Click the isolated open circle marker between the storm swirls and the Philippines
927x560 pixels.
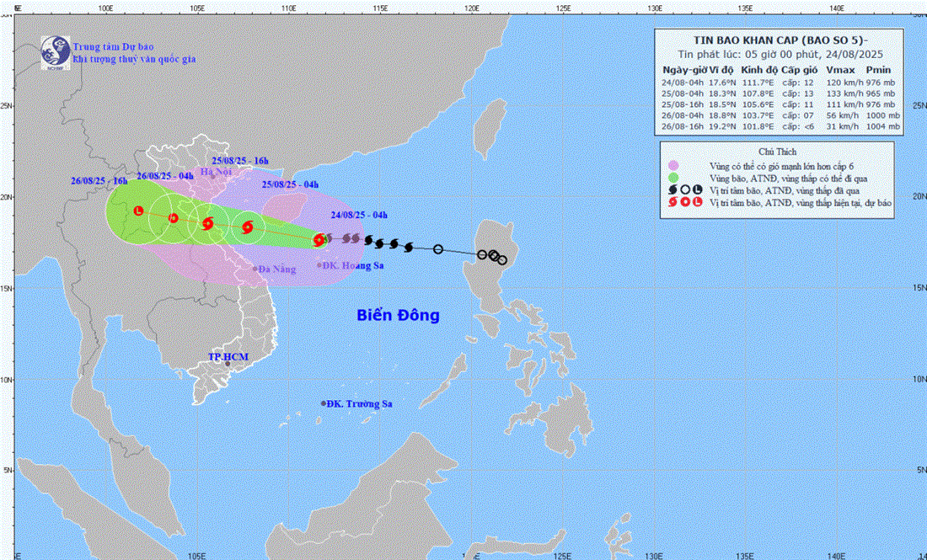[x=438, y=249]
